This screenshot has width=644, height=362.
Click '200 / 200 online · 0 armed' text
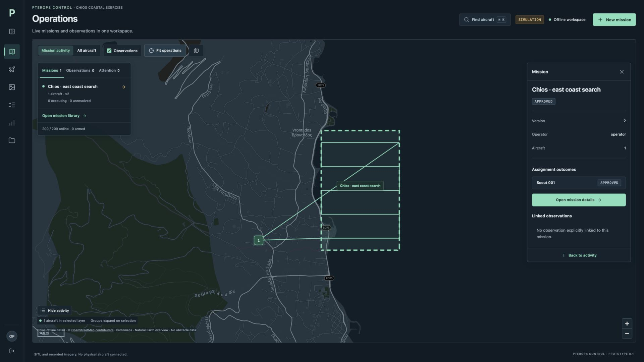pyautogui.click(x=63, y=129)
